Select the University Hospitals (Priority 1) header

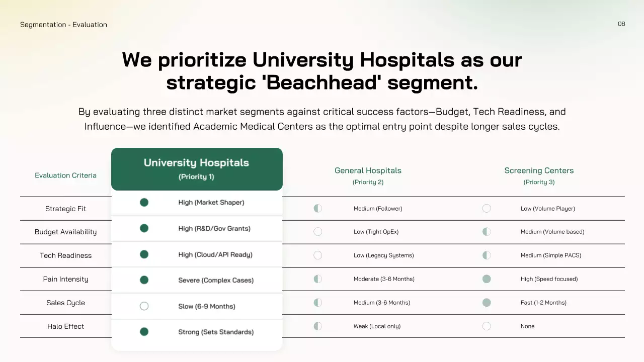click(x=197, y=169)
